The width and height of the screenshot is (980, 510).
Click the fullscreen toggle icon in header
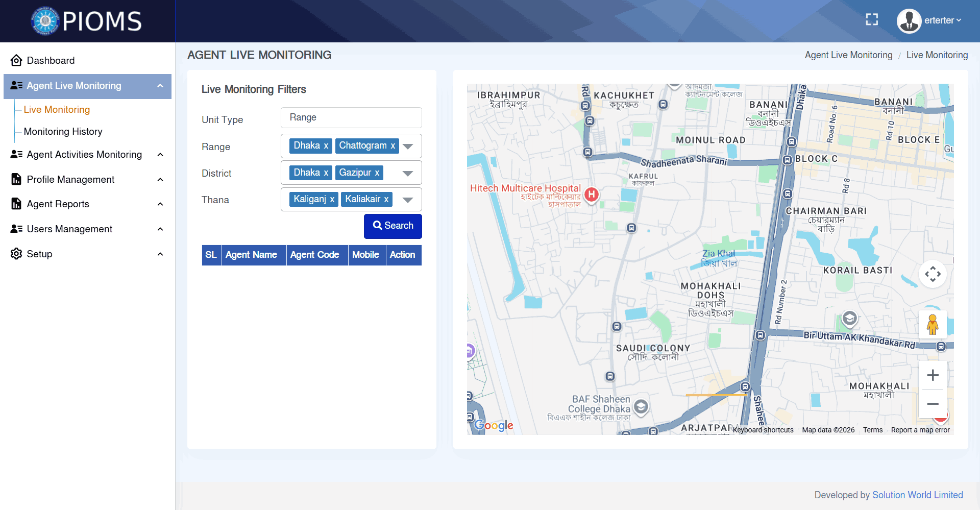(x=872, y=20)
